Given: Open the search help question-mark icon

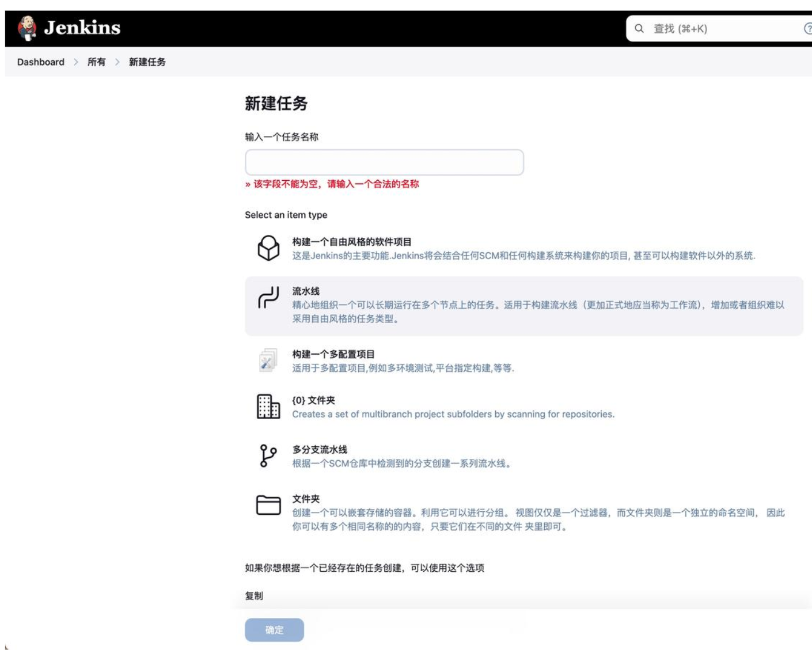Looking at the screenshot, I should click(x=807, y=28).
